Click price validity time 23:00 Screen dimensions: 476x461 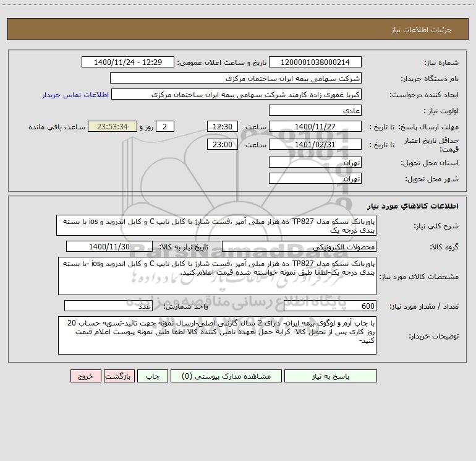[x=222, y=144]
